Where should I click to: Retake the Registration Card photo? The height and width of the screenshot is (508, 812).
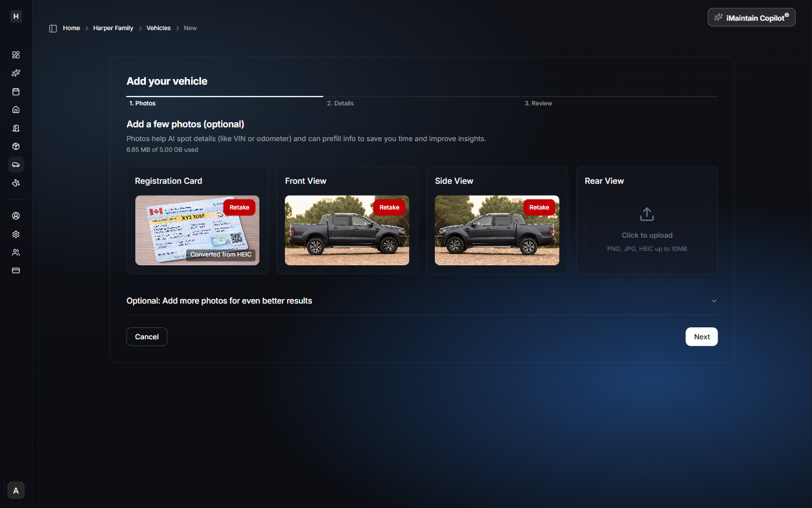(x=239, y=207)
